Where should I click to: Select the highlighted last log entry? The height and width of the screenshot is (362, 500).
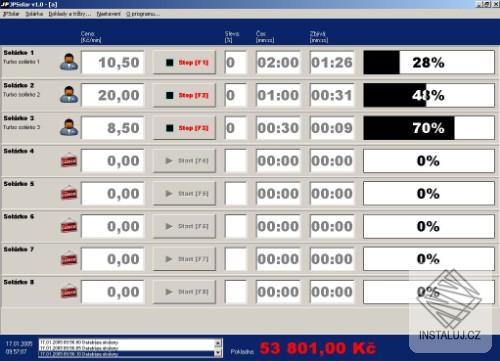[x=127, y=354]
